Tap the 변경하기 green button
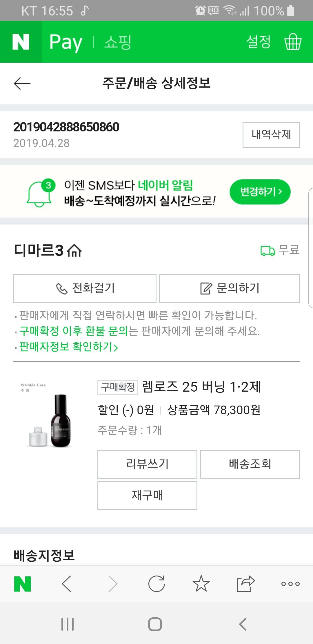The height and width of the screenshot is (644, 313). (x=260, y=192)
